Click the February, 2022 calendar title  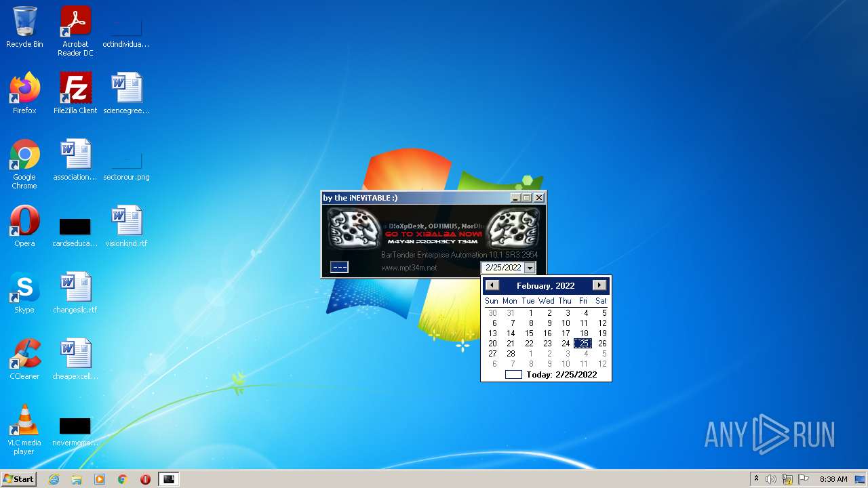pyautogui.click(x=545, y=285)
